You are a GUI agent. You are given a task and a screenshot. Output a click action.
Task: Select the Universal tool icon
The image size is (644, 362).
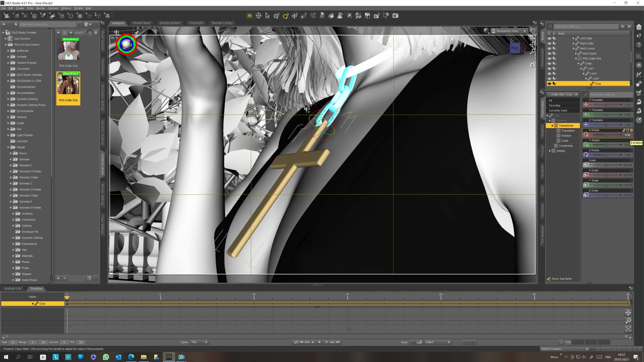coord(276,16)
